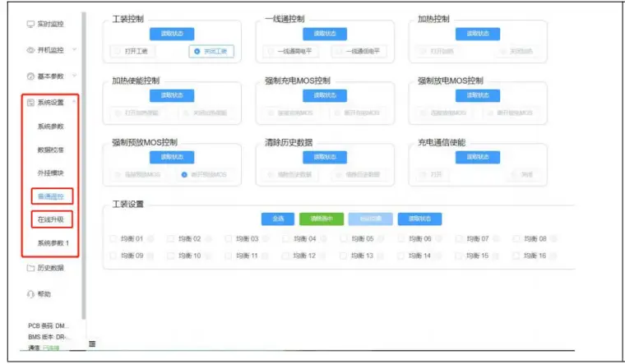The width and height of the screenshot is (625, 364).
Task: Open the 在线升级 submenu item
Action: [50, 219]
